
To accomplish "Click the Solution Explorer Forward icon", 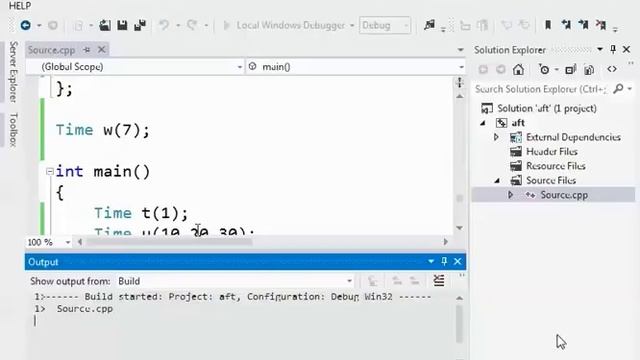I will (x=501, y=70).
